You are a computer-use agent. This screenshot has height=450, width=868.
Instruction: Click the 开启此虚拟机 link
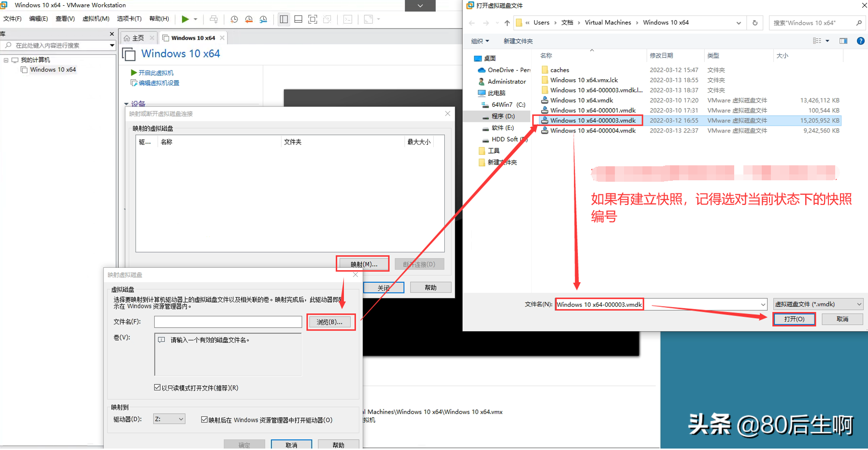click(156, 73)
